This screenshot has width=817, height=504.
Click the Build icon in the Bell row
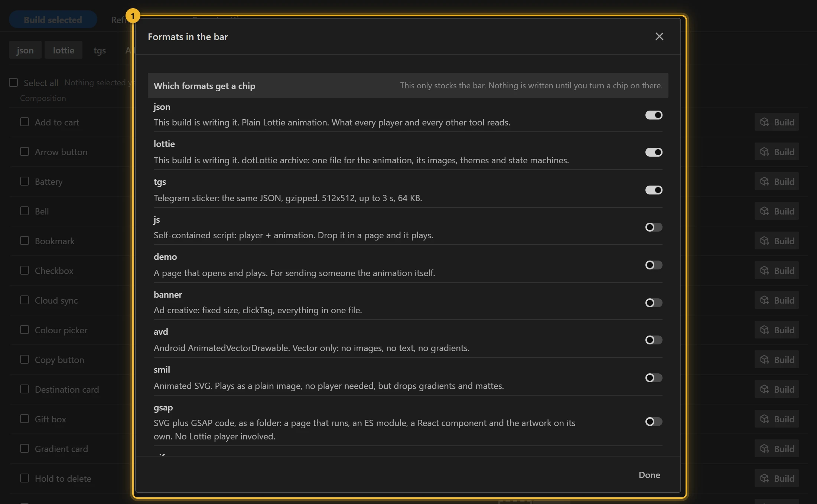764,211
